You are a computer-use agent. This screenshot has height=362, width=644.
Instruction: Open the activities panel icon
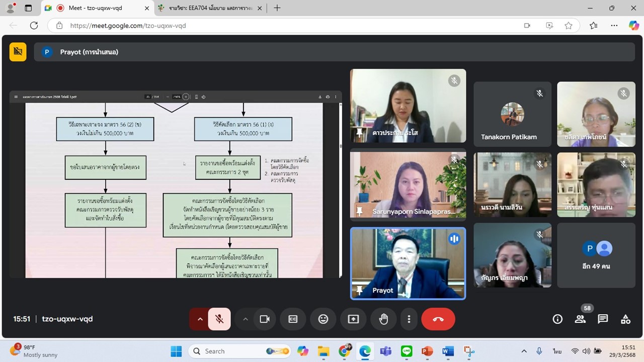[625, 319]
